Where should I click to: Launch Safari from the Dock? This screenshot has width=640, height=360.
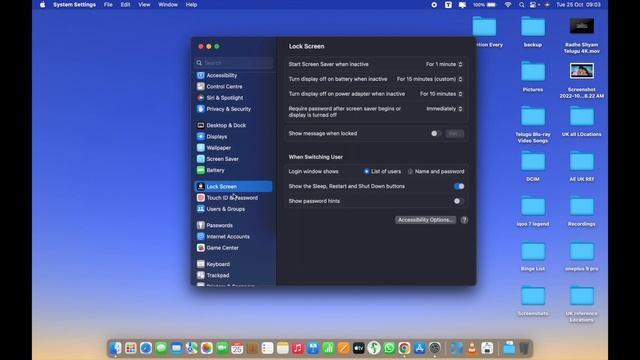click(x=146, y=348)
